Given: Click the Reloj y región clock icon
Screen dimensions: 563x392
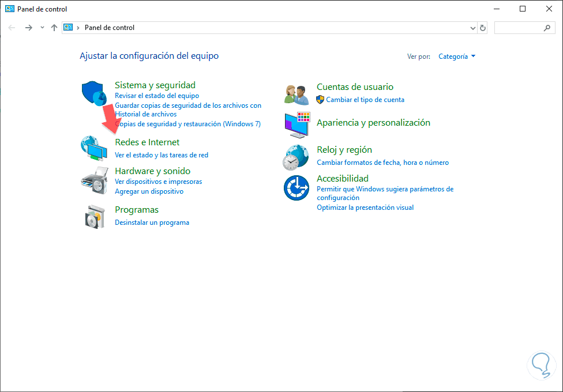Looking at the screenshot, I should (296, 157).
